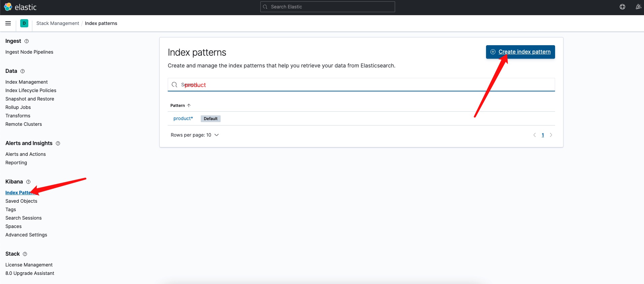Click the green D space avatar
The height and width of the screenshot is (284, 644).
coord(24,23)
